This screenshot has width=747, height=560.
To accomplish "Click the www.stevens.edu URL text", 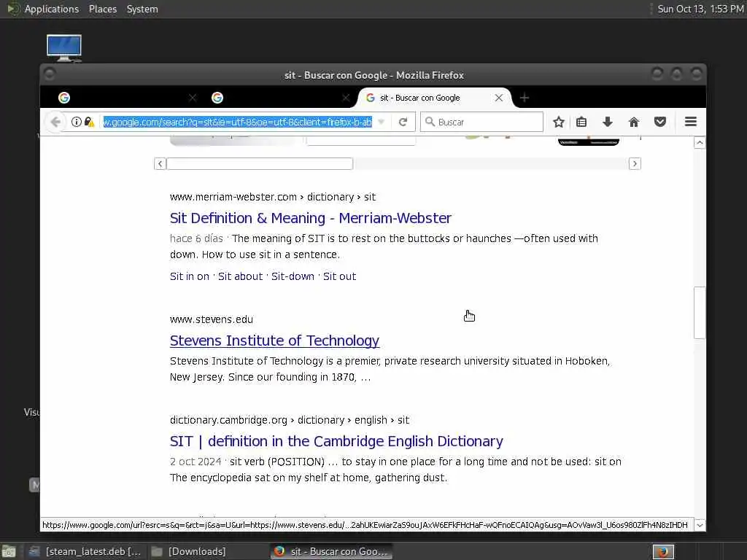I will coord(212,319).
